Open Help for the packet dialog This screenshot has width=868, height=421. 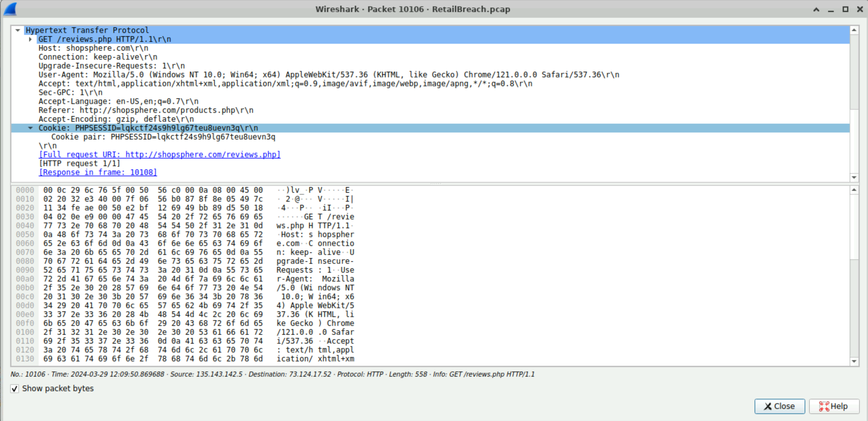click(834, 406)
